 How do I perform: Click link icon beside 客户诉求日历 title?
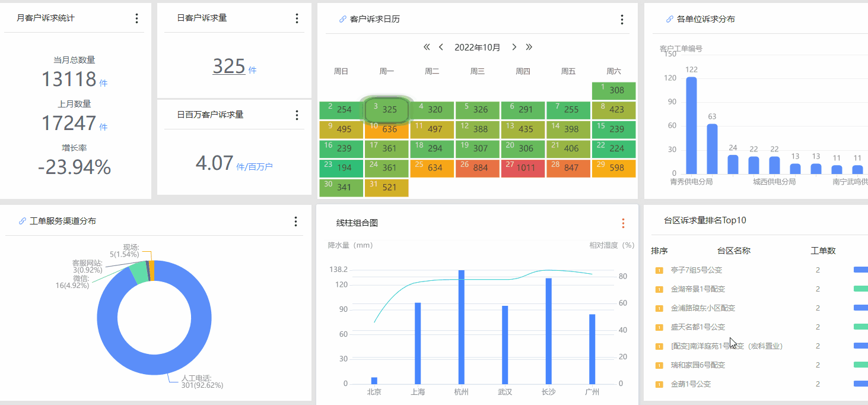[342, 20]
